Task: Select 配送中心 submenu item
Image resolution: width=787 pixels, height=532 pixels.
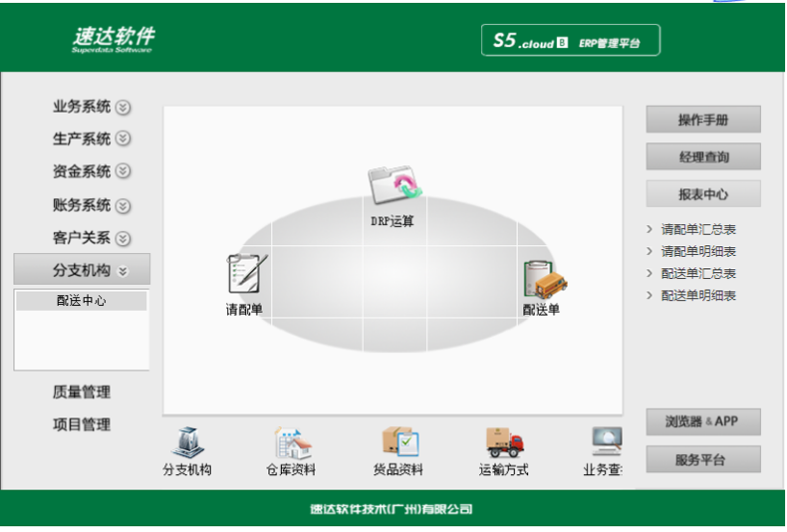Action: [x=82, y=301]
